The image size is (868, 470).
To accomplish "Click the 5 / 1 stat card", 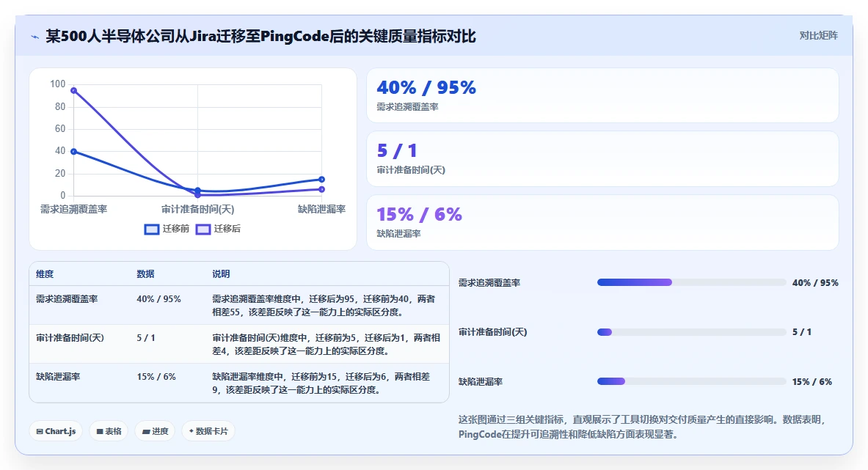I will pos(602,158).
